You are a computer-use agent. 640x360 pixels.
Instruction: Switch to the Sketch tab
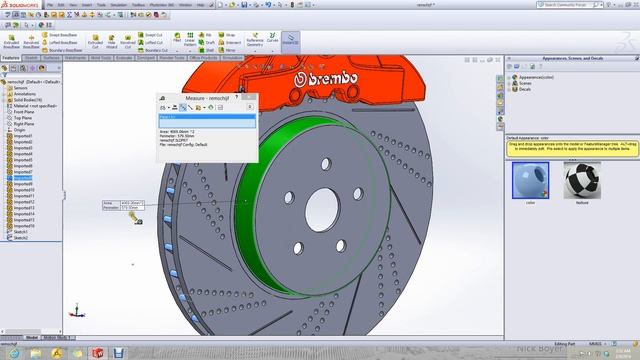click(31, 58)
